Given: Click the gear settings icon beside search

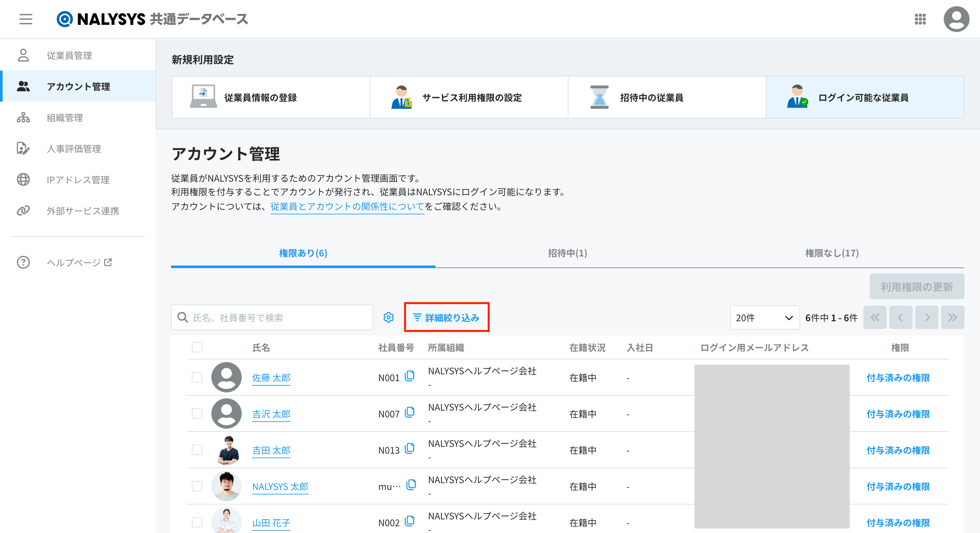Looking at the screenshot, I should point(389,317).
